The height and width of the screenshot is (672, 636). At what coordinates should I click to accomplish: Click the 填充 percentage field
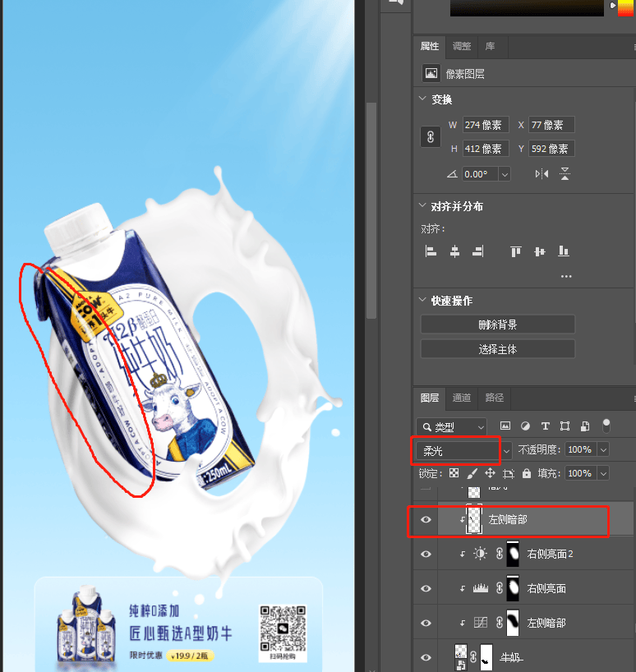pyautogui.click(x=581, y=473)
